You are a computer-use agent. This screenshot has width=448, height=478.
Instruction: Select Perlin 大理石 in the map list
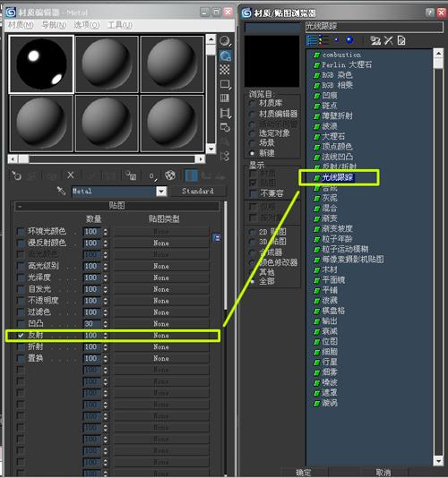[x=347, y=65]
